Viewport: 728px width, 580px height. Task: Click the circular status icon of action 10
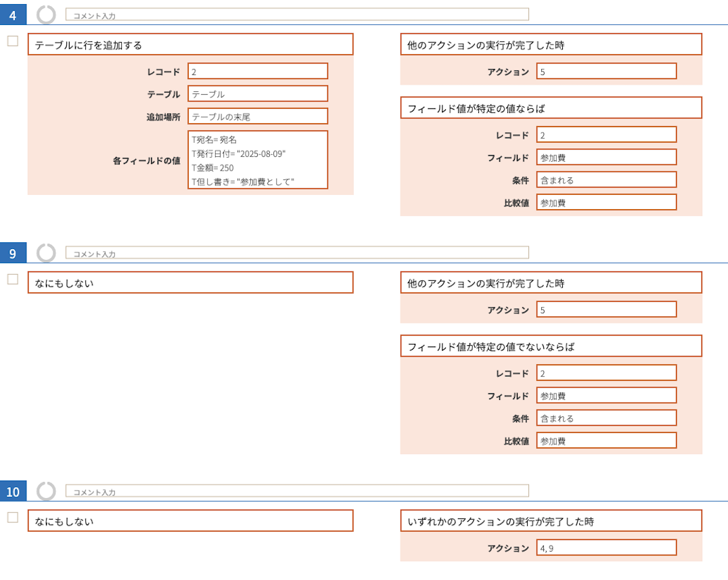click(x=46, y=491)
